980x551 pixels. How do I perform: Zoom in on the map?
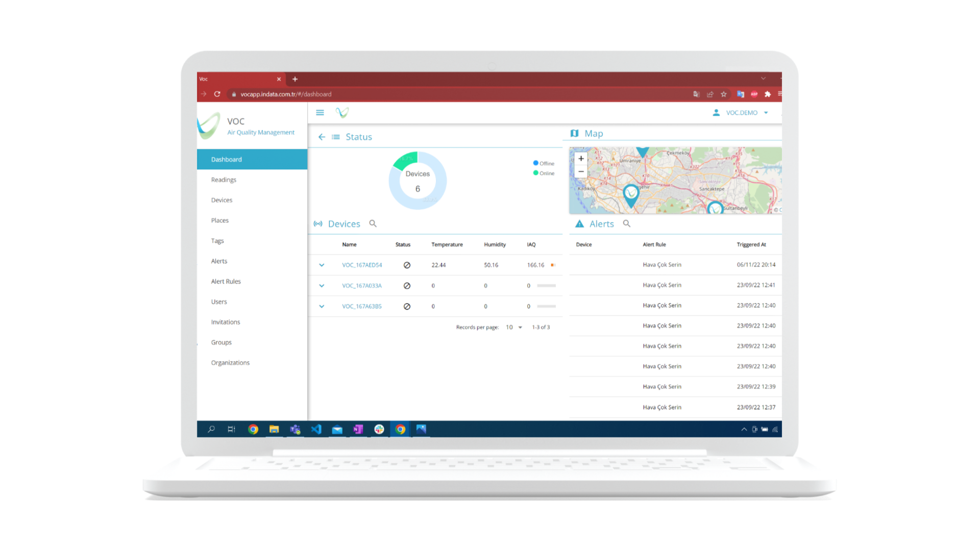pyautogui.click(x=581, y=159)
